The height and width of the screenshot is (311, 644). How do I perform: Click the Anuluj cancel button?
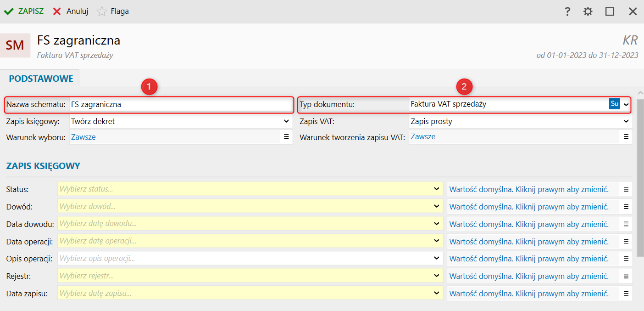[71, 11]
